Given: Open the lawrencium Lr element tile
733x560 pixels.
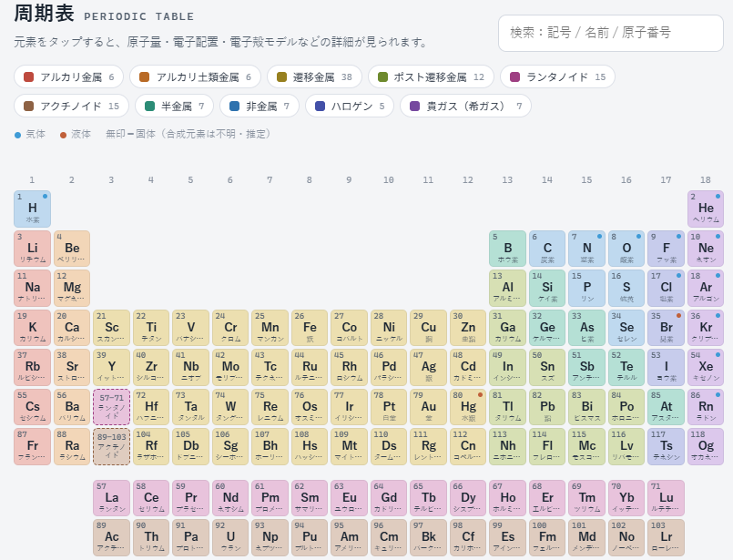Looking at the screenshot, I should point(667,537).
